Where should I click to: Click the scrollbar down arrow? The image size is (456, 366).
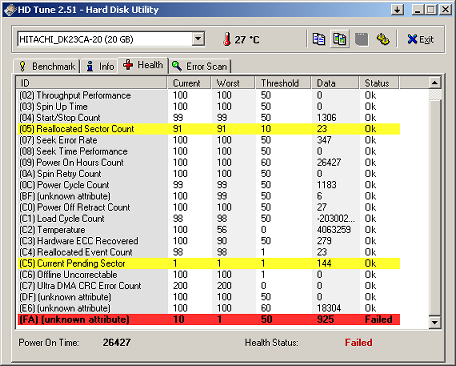coord(435,322)
